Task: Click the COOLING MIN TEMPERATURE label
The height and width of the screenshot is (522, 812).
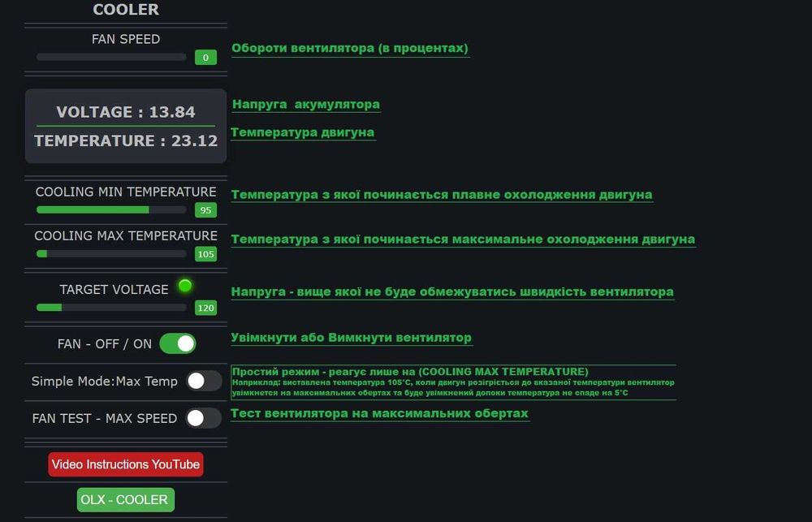Action: [x=126, y=192]
